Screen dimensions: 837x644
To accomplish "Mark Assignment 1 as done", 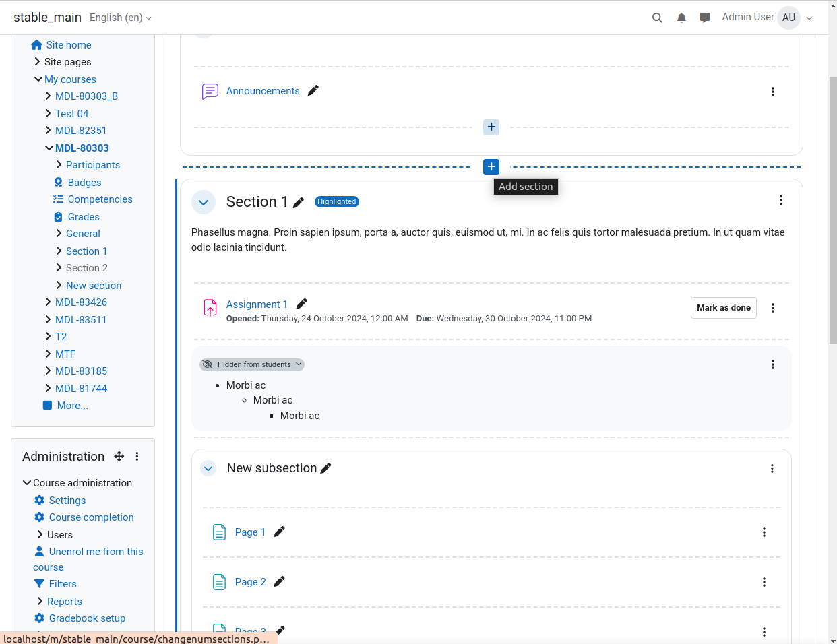I will (724, 308).
